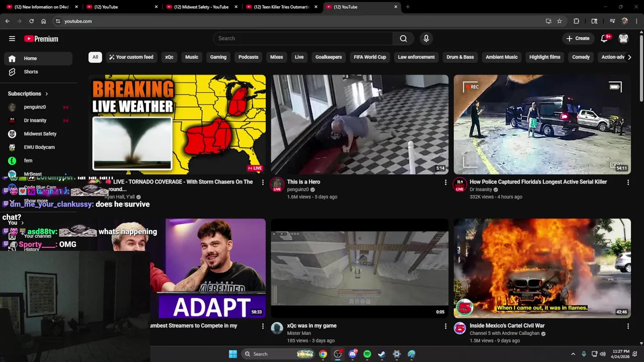Show hidden system tray icons chevron
Screen dimensions: 644x362
pos(573,354)
